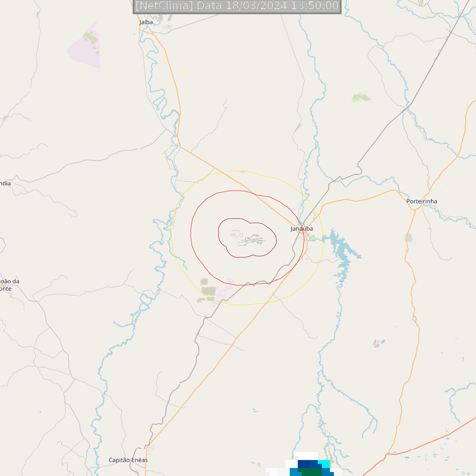The image size is (476, 476).
Task: Click the green park patch northeast
Action: click(x=361, y=97)
